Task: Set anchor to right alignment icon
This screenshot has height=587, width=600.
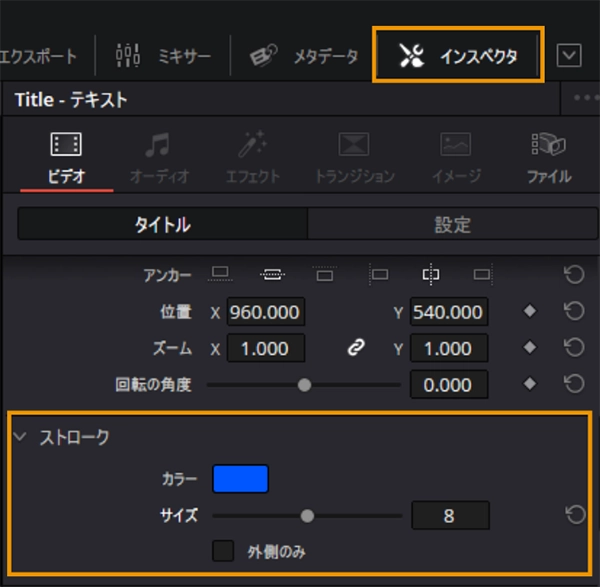Action: point(483,274)
